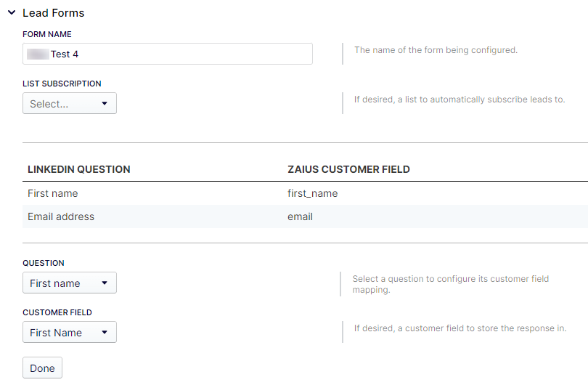The height and width of the screenshot is (385, 588).
Task: Click the LinkedIn Question column header
Action: tap(79, 169)
